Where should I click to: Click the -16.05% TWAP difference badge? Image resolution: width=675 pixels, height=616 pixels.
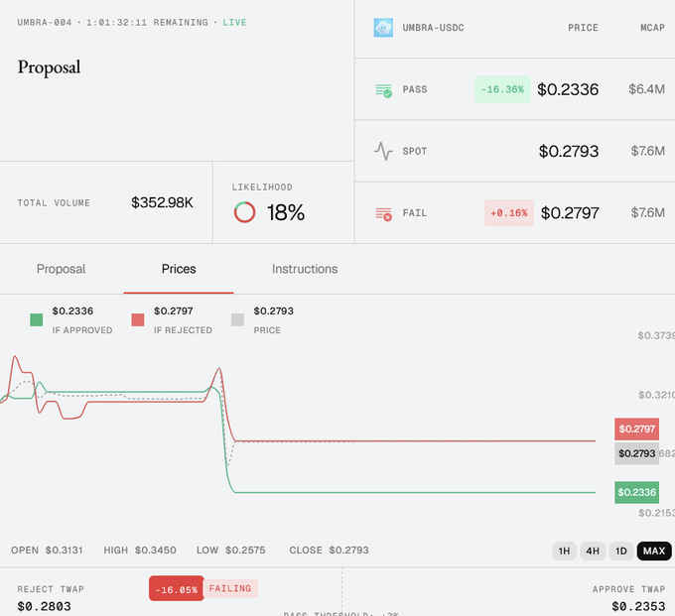pyautogui.click(x=177, y=588)
